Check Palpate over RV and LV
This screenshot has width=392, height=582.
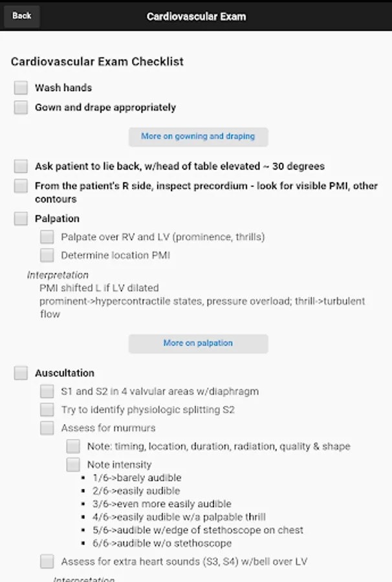(47, 237)
